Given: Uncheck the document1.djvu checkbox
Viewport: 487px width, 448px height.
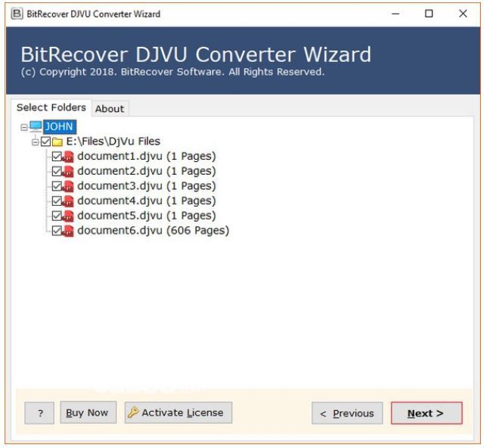Looking at the screenshot, I should click(57, 157).
